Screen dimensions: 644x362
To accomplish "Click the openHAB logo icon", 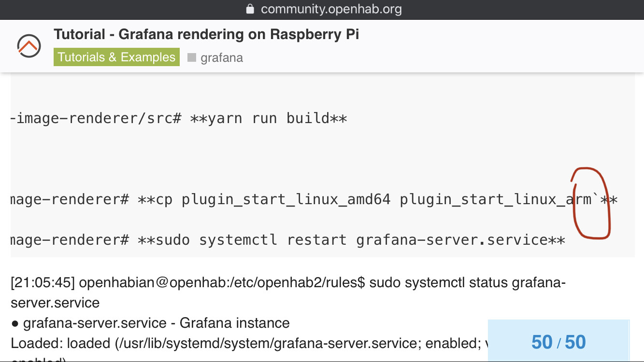I will [x=29, y=46].
